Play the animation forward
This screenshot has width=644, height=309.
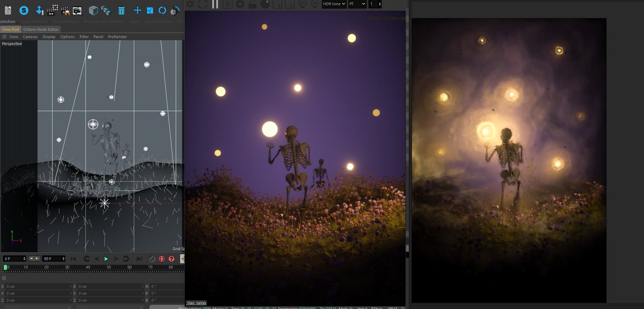(106, 259)
